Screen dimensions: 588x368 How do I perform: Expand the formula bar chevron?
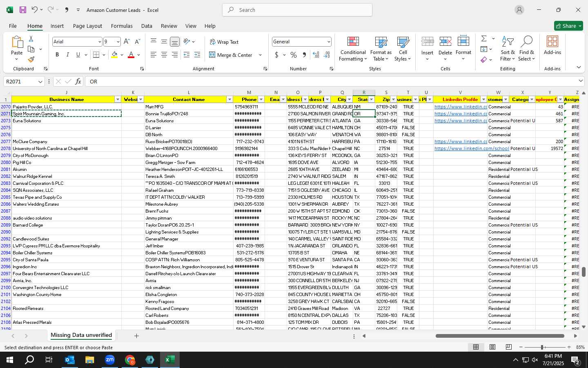click(581, 81)
